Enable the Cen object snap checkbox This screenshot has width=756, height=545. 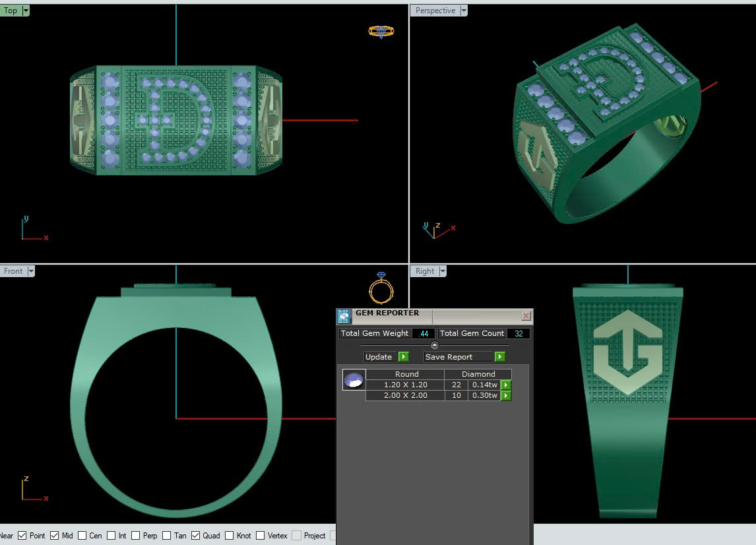click(x=82, y=536)
